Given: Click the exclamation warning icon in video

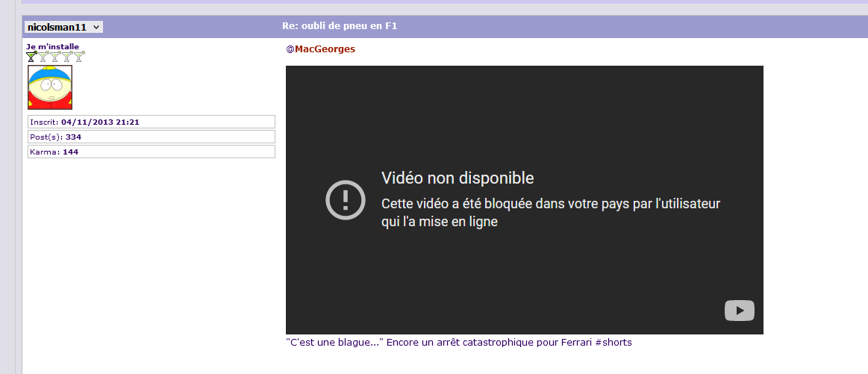Looking at the screenshot, I should (x=345, y=200).
